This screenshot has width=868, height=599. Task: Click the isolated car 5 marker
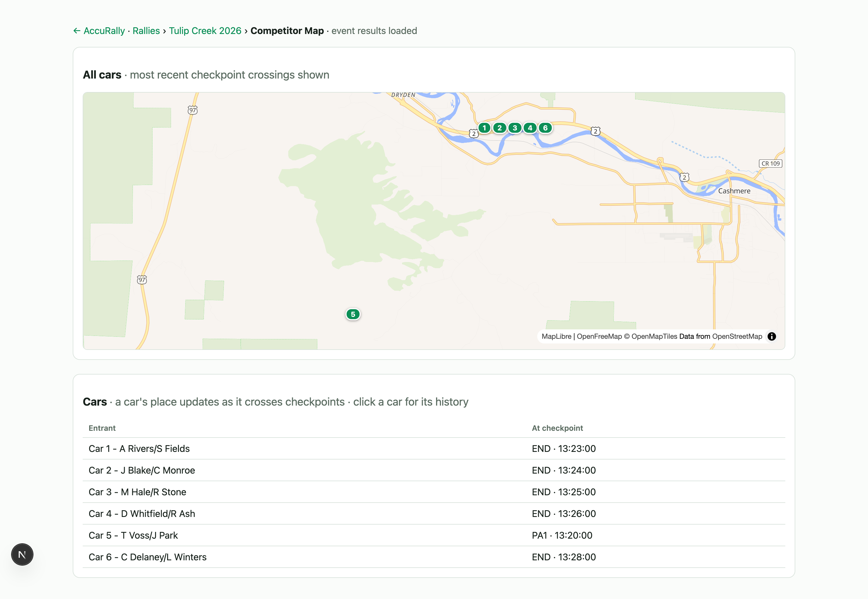click(x=353, y=314)
